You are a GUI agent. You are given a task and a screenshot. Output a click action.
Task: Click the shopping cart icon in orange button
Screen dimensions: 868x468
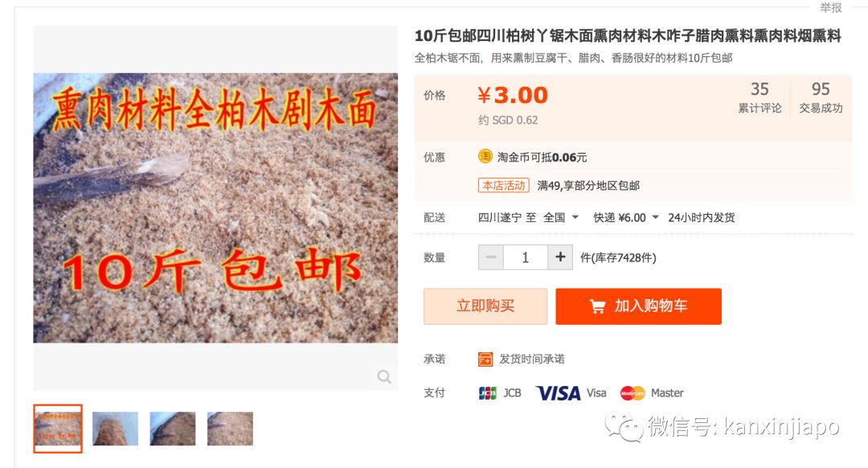pos(597,306)
